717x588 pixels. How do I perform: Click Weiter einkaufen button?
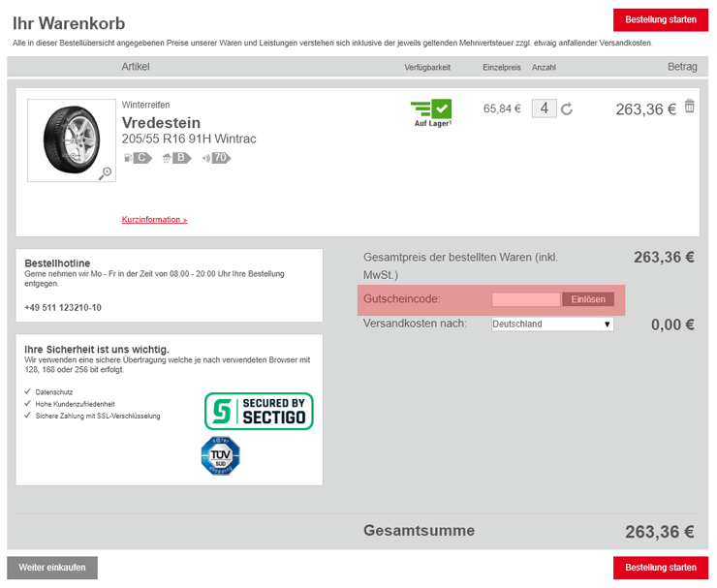tap(52, 568)
